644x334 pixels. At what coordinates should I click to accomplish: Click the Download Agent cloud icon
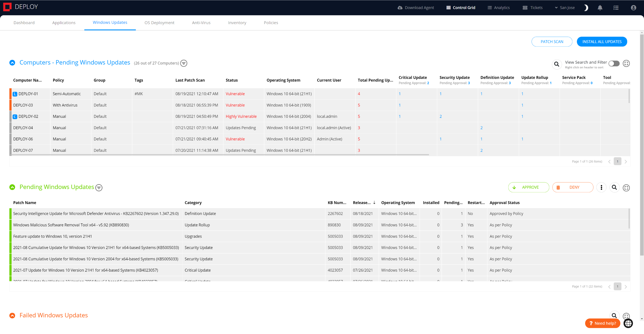coord(400,8)
